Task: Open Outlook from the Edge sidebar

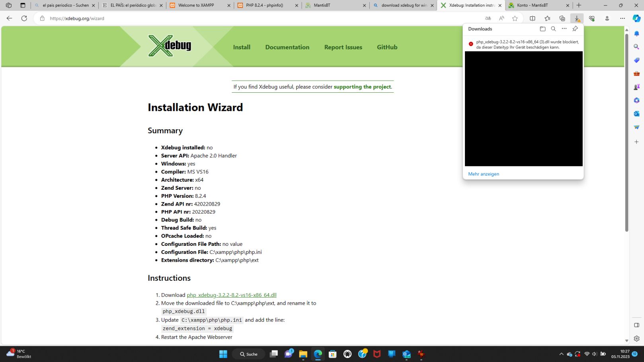Action: (x=636, y=114)
